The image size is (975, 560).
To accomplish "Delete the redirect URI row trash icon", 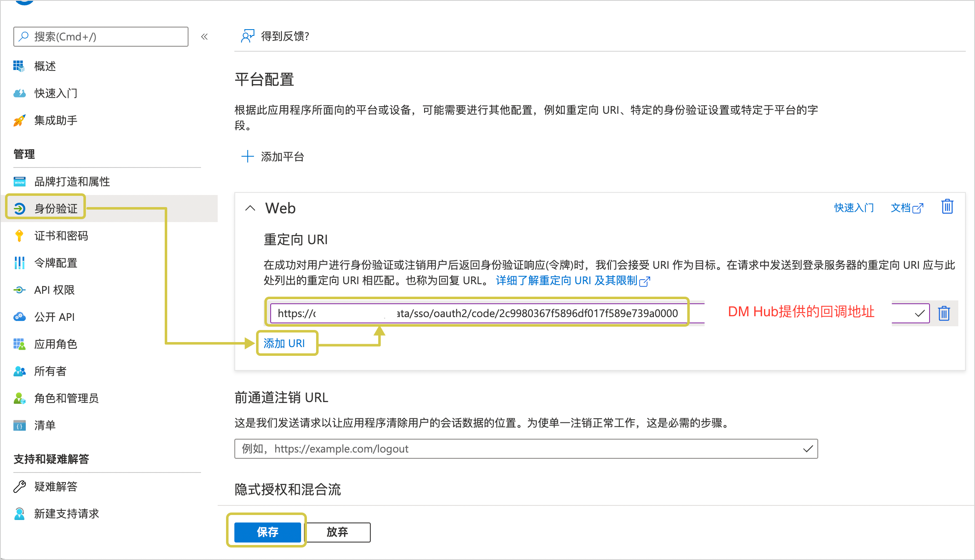I will (944, 313).
